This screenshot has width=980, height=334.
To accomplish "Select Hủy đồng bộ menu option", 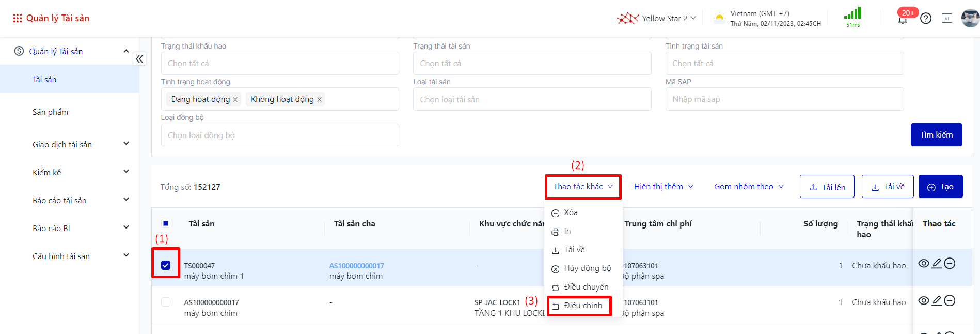I will [x=583, y=268].
